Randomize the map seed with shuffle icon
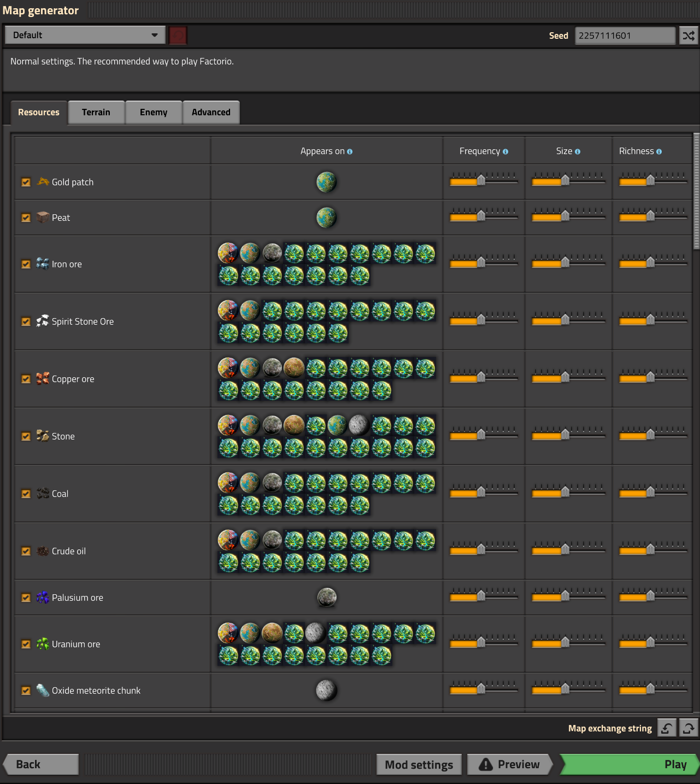 pos(689,36)
